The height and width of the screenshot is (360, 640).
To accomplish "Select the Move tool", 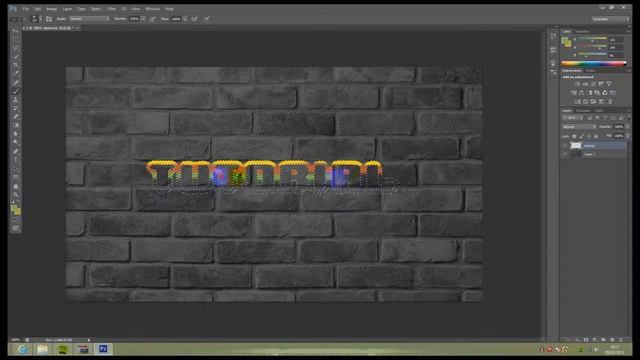I will coord(16,31).
